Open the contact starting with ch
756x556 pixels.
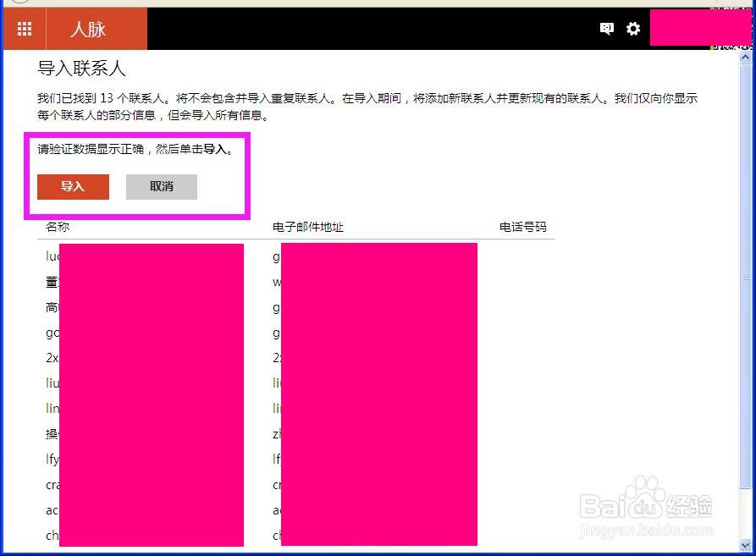(x=52, y=535)
